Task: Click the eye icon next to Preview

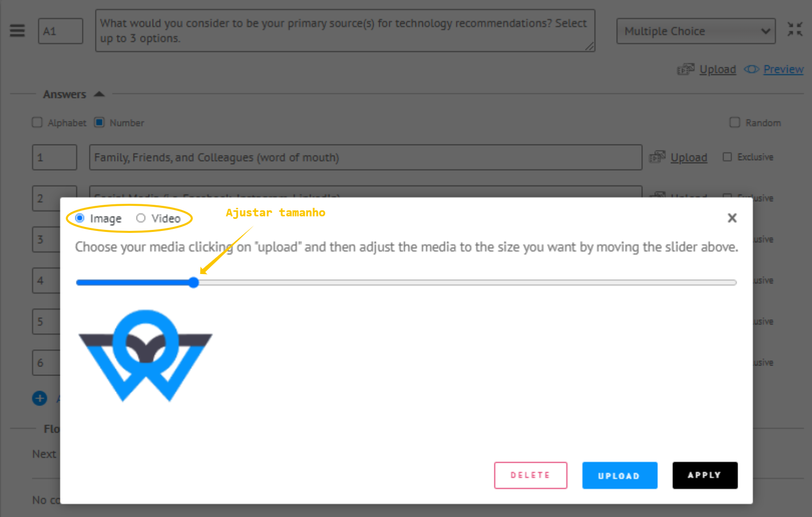Action: pos(751,69)
